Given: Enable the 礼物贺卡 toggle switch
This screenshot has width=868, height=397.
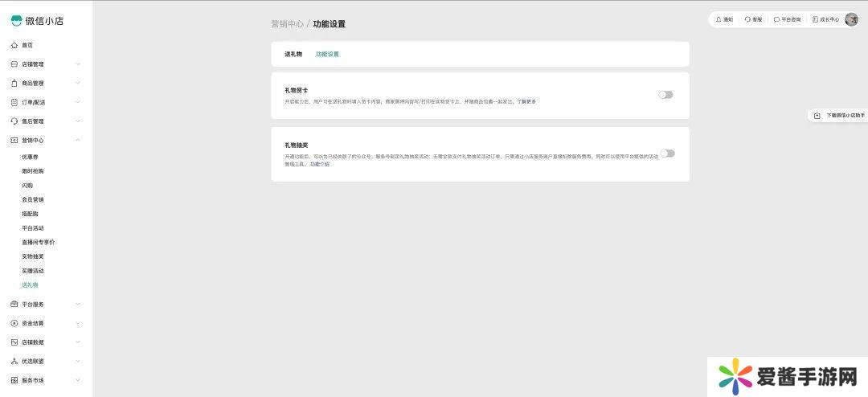Looking at the screenshot, I should (x=665, y=95).
